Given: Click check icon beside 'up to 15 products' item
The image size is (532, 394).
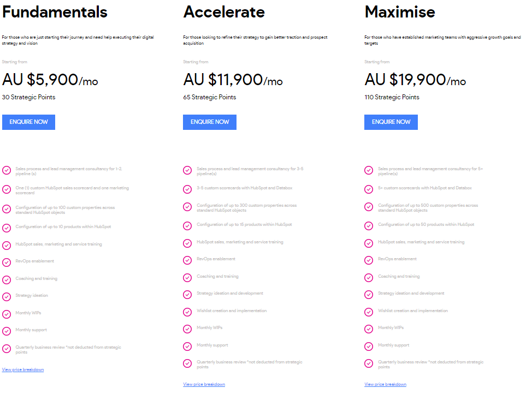Looking at the screenshot, I should [187, 226].
